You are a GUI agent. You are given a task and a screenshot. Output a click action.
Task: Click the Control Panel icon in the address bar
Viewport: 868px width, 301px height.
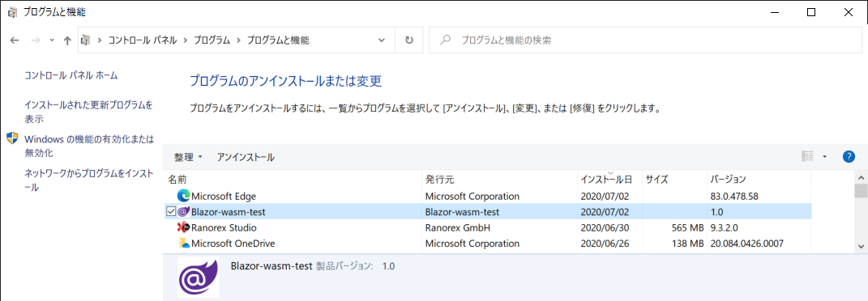coord(86,40)
